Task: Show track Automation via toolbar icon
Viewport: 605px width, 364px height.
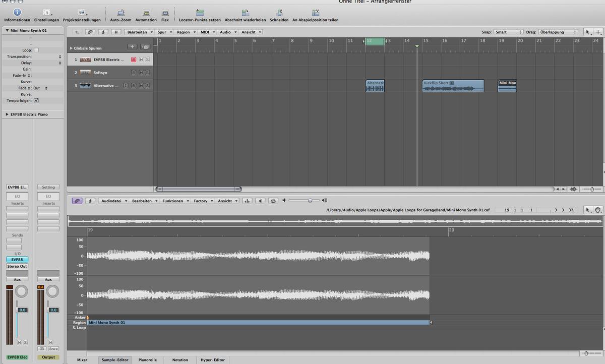Action: tap(146, 12)
